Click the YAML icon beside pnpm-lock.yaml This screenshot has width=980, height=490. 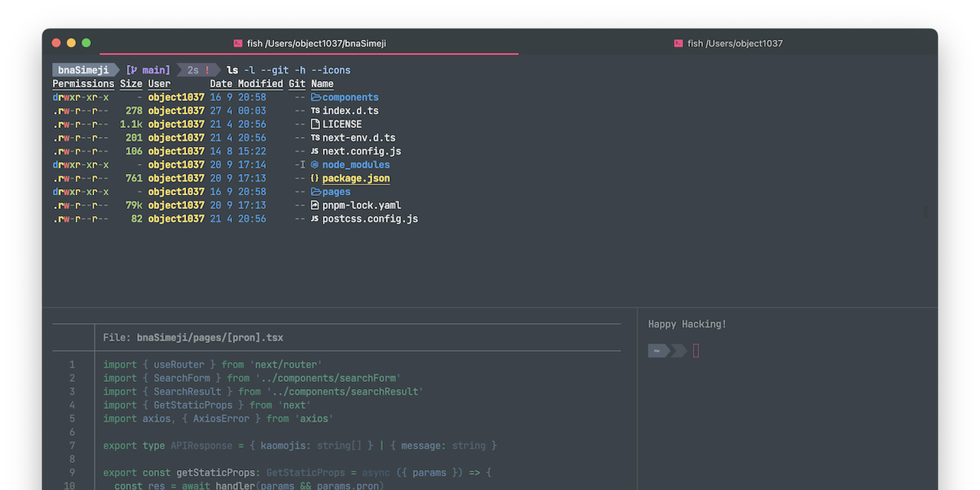point(314,205)
